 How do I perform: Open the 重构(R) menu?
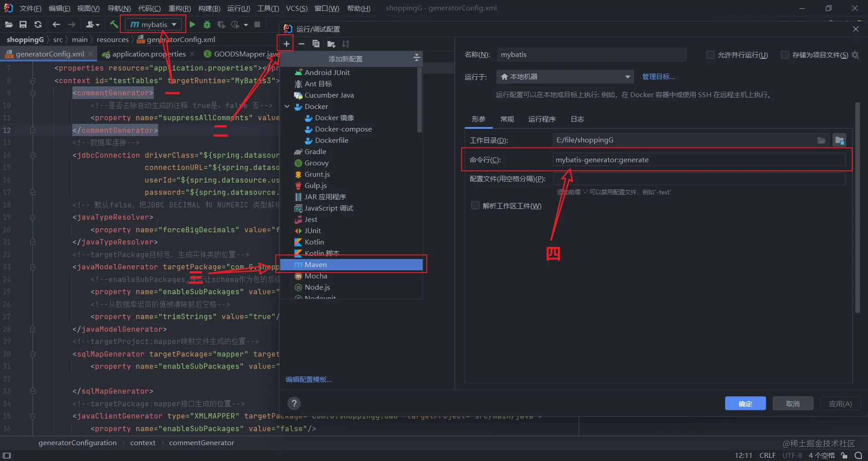tap(179, 8)
